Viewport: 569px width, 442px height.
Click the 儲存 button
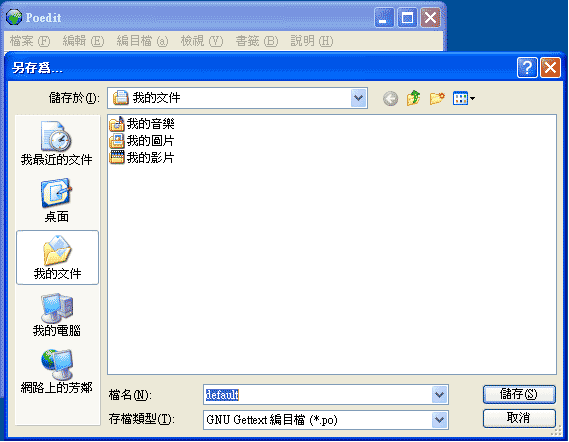pos(519,394)
